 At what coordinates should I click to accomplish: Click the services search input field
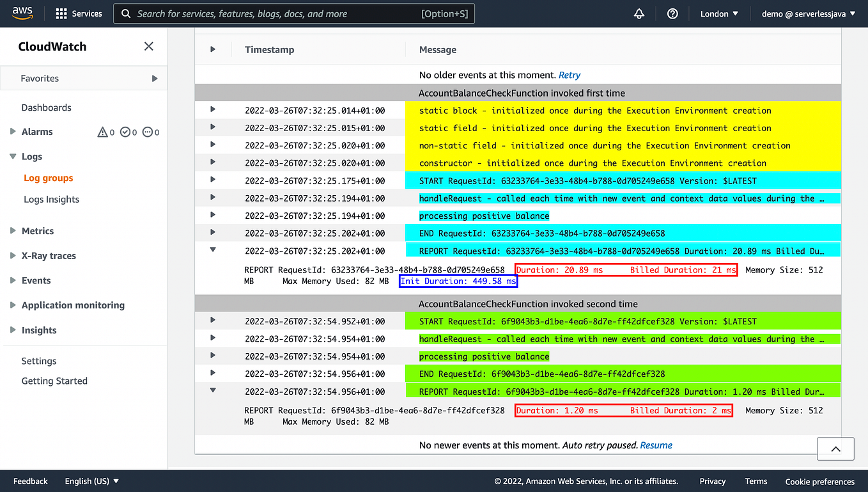294,13
